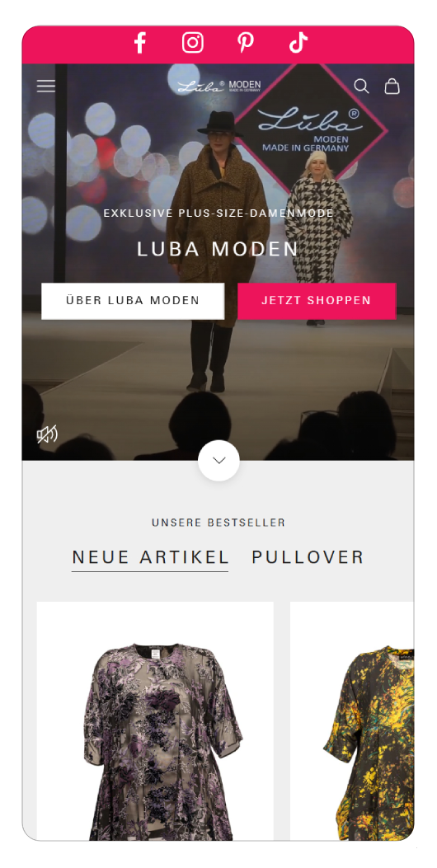Open the Pinterest social link icon
This screenshot has width=437, height=868.
(246, 43)
